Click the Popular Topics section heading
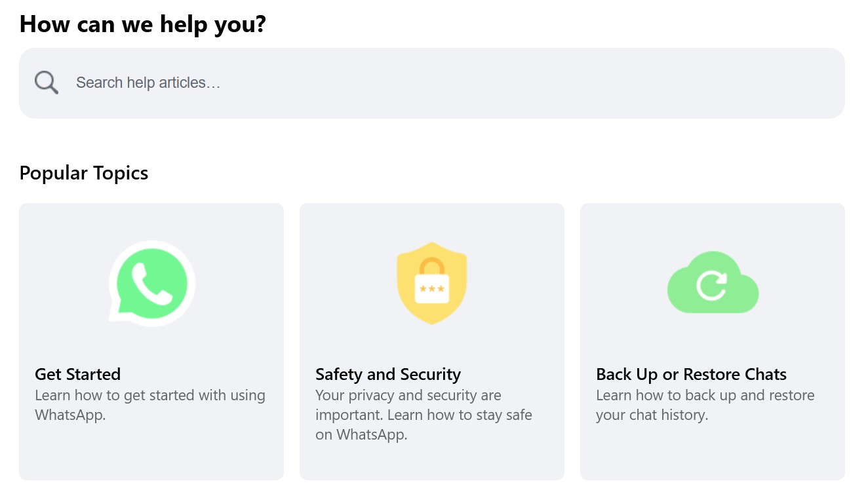Viewport: 868px width, 490px height. [x=84, y=173]
